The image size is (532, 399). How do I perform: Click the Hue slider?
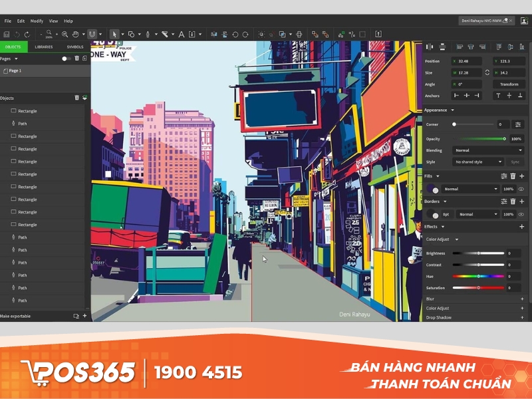coord(478,277)
